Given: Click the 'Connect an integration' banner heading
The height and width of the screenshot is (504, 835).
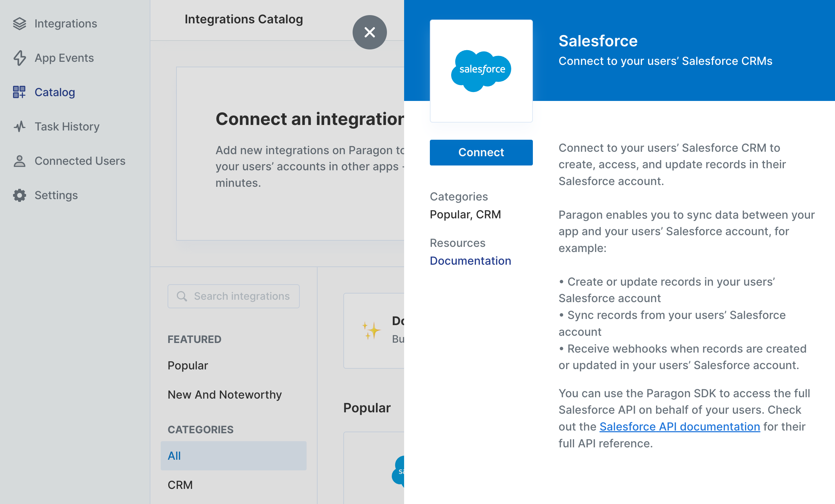Looking at the screenshot, I should coord(310,119).
